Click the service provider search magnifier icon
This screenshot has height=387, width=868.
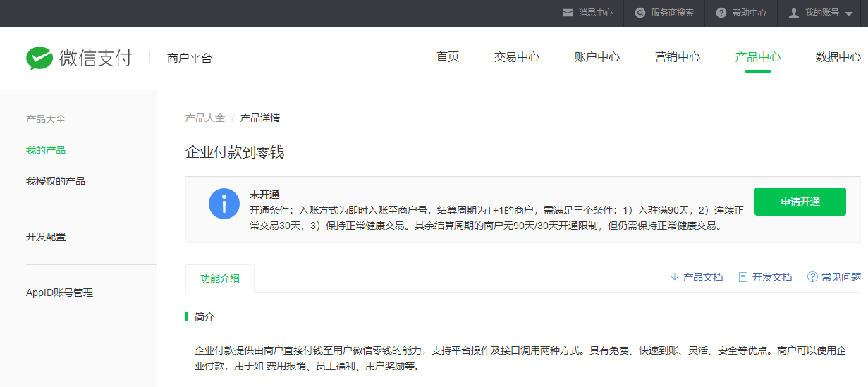tap(640, 13)
